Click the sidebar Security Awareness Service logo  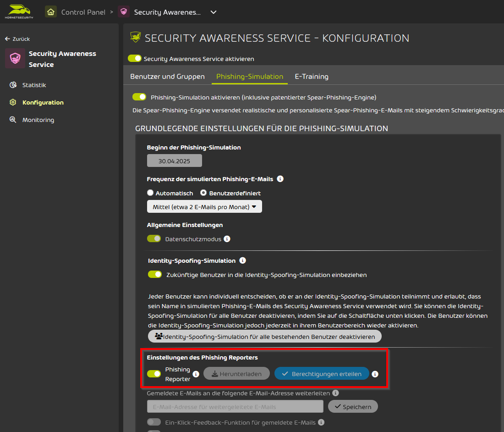click(15, 59)
